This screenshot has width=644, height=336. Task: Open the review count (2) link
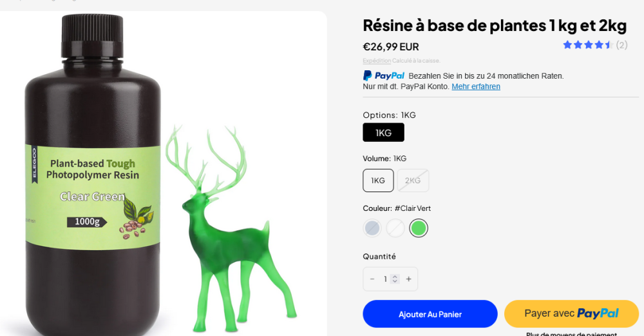pyautogui.click(x=621, y=45)
